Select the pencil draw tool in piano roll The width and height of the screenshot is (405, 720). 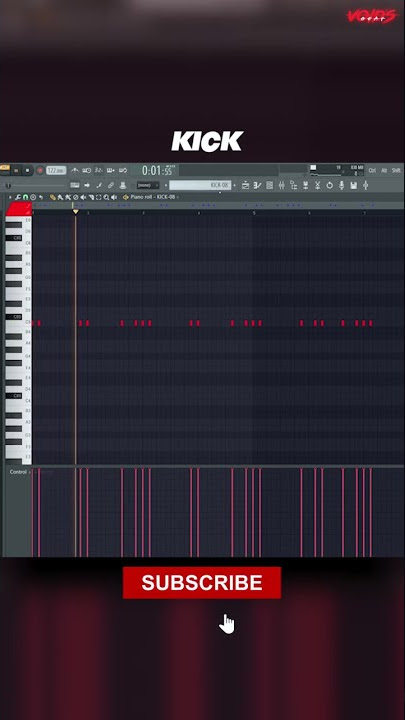tap(53, 197)
